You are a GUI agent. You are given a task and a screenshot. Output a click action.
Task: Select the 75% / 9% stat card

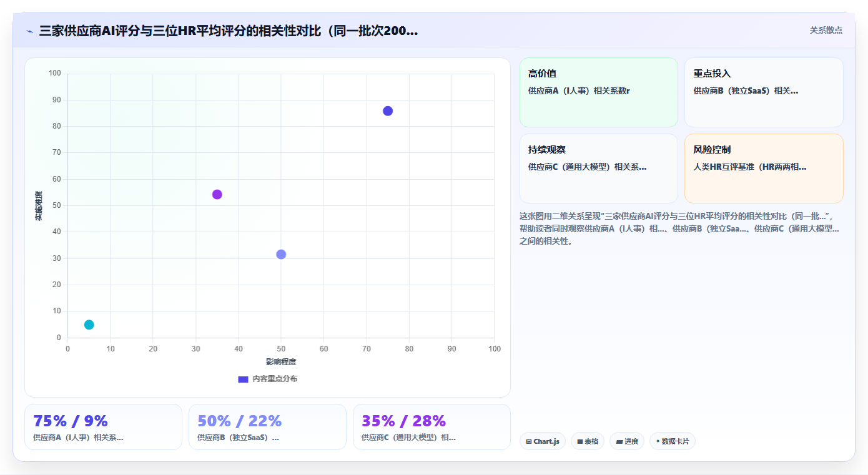pos(103,427)
